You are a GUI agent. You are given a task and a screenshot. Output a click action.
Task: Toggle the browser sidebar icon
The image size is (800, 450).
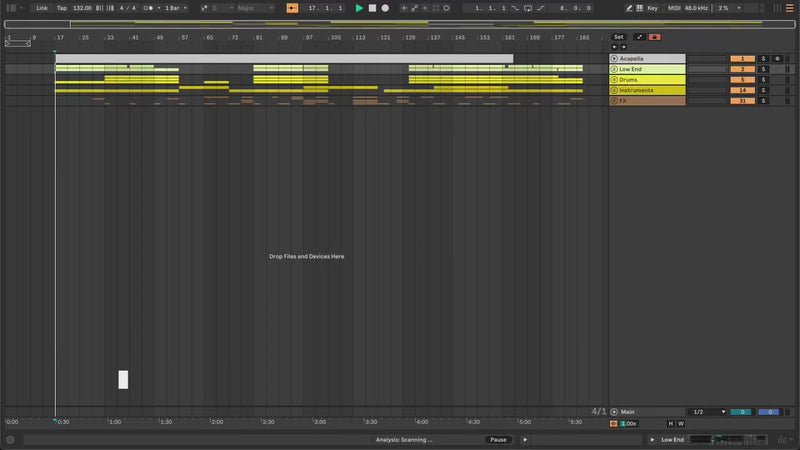pos(11,8)
